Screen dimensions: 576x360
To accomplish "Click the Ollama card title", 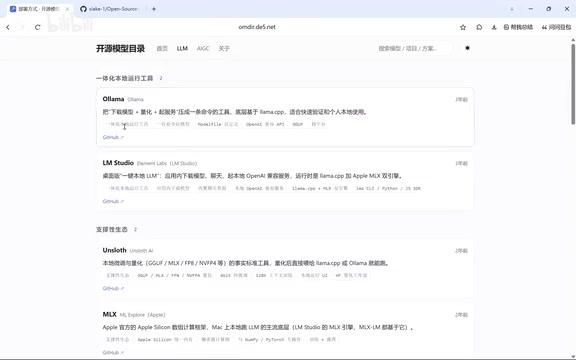I will coord(113,99).
